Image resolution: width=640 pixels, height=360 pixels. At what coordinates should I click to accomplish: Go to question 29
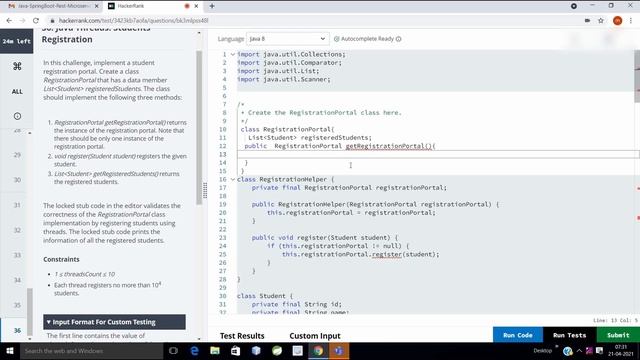[17, 155]
